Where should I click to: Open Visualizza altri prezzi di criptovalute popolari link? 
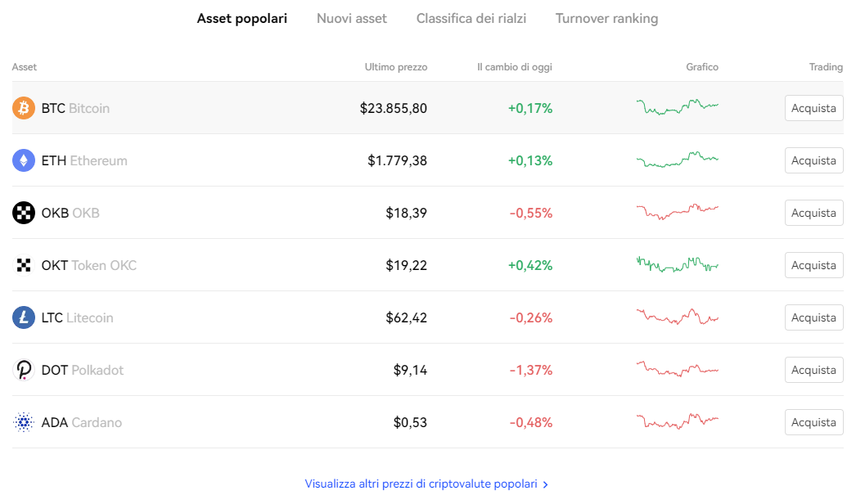click(x=426, y=484)
